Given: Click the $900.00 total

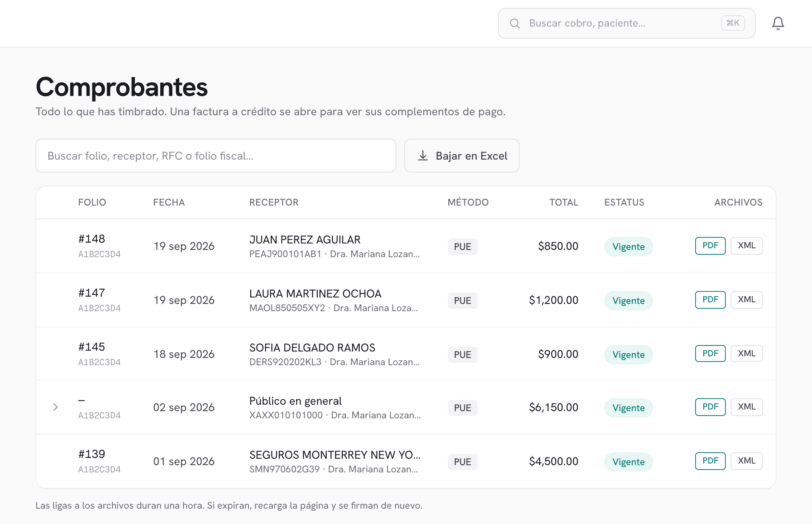Looking at the screenshot, I should [558, 354].
